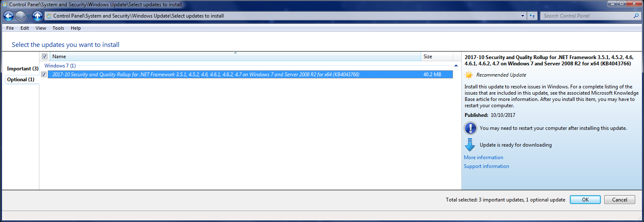Open the File menu
644x222 pixels.
(10, 28)
